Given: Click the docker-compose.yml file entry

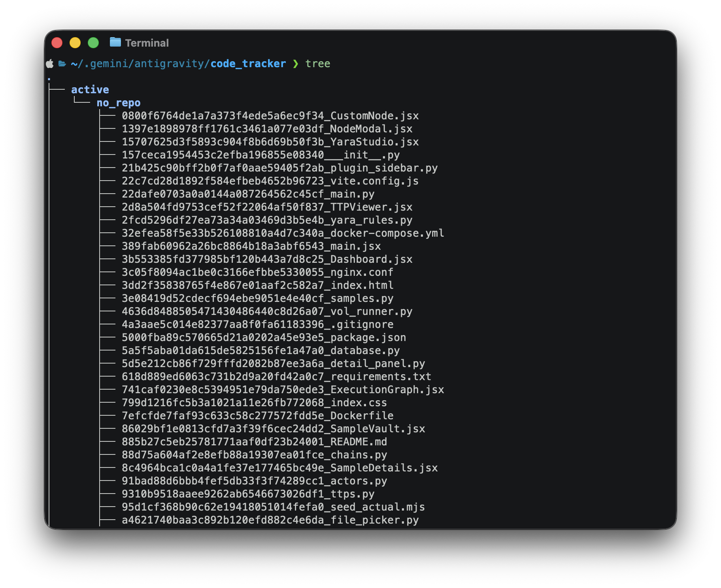Looking at the screenshot, I should pos(283,233).
